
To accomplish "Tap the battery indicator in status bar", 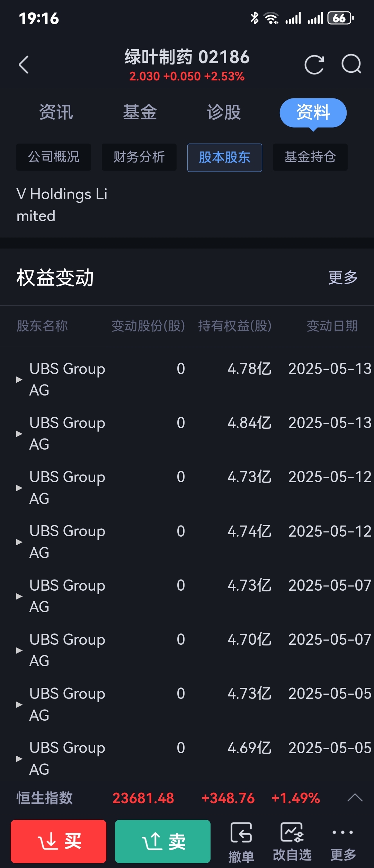I will [340, 18].
